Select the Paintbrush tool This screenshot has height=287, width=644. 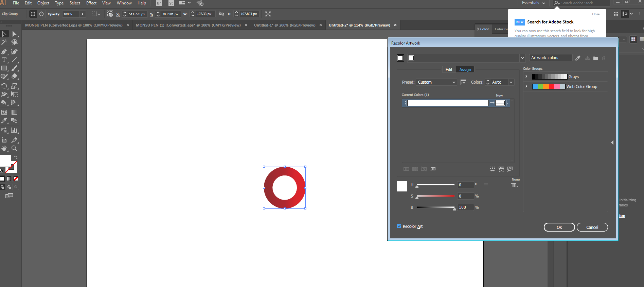tap(14, 68)
